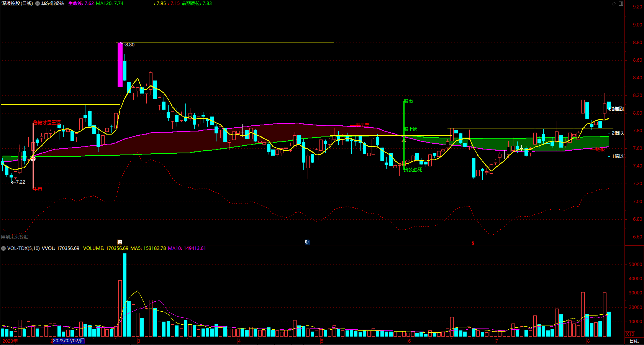Click the 50000 volume axis label
The image size is (644, 345).
click(636, 264)
